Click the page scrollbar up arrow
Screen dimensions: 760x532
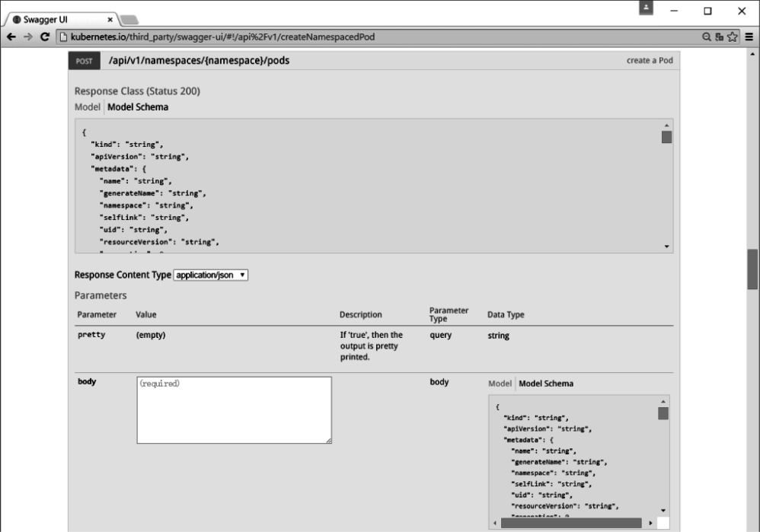pyautogui.click(x=752, y=54)
